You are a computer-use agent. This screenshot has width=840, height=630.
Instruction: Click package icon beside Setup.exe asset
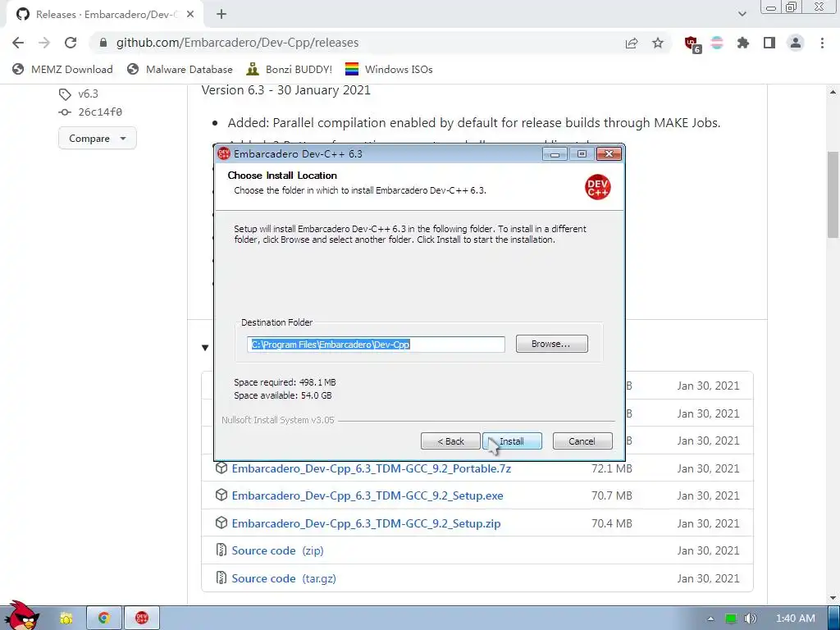(221, 495)
